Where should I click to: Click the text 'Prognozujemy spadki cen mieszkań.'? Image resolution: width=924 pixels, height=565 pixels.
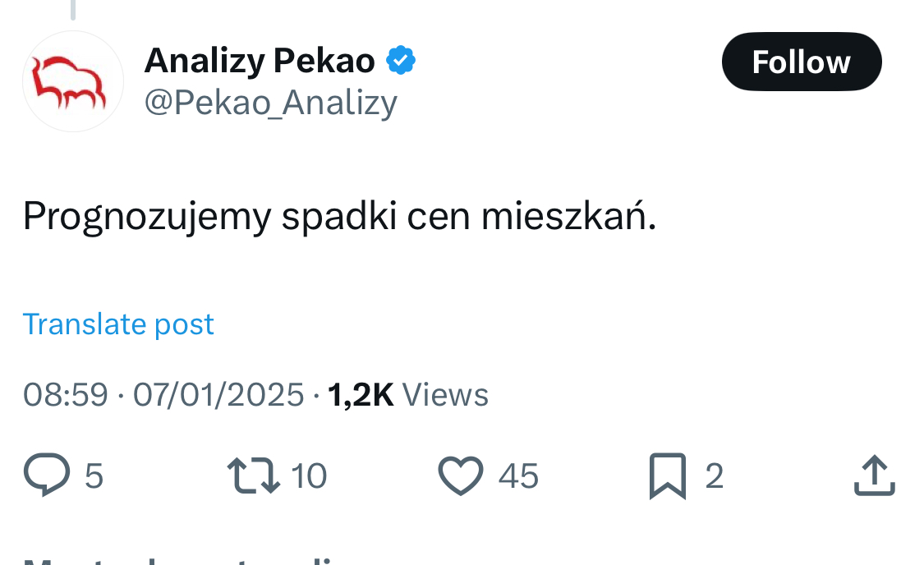(339, 217)
